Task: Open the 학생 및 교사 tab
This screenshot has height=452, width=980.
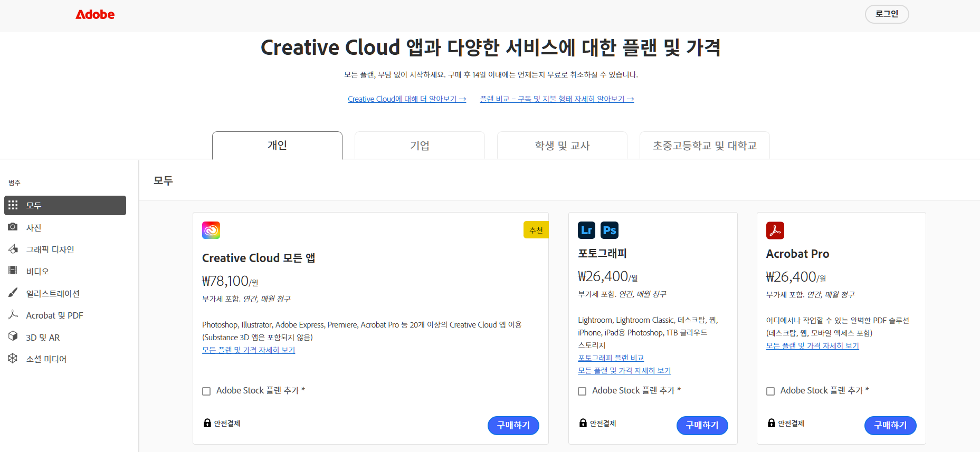Action: (562, 146)
